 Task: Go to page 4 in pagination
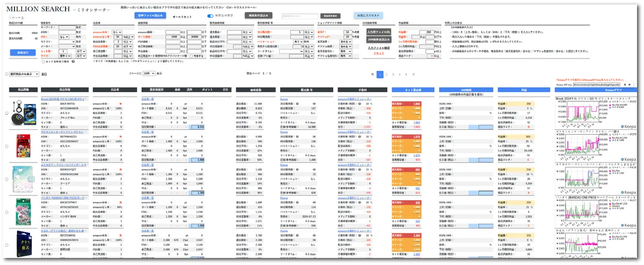pos(400,75)
